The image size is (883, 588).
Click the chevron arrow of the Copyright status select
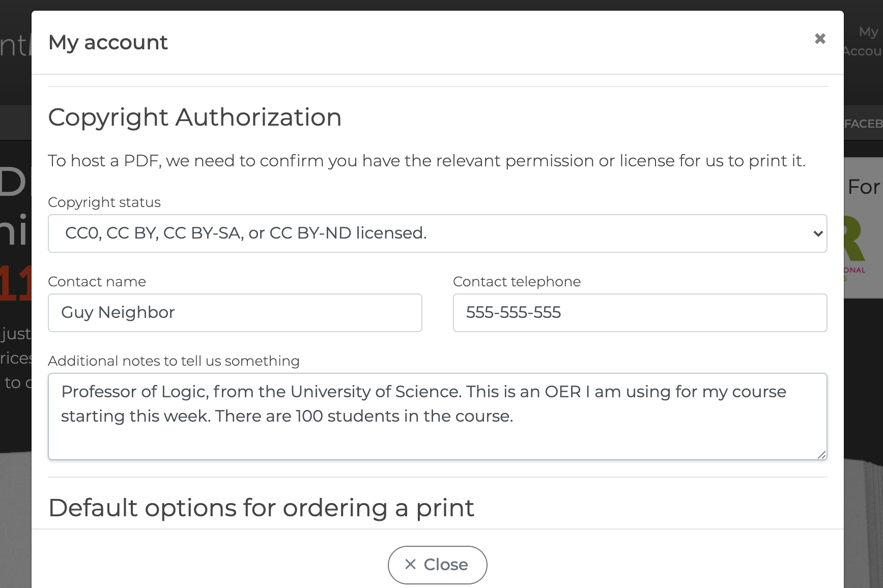817,233
